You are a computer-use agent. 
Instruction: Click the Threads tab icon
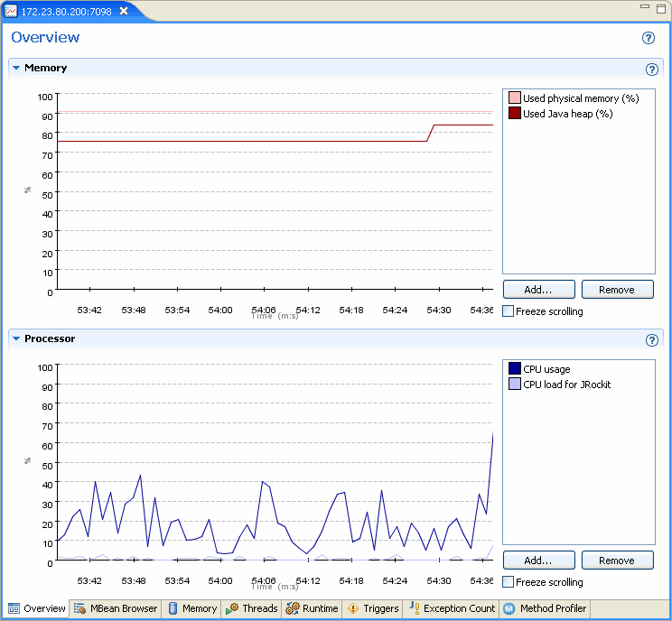point(232,608)
